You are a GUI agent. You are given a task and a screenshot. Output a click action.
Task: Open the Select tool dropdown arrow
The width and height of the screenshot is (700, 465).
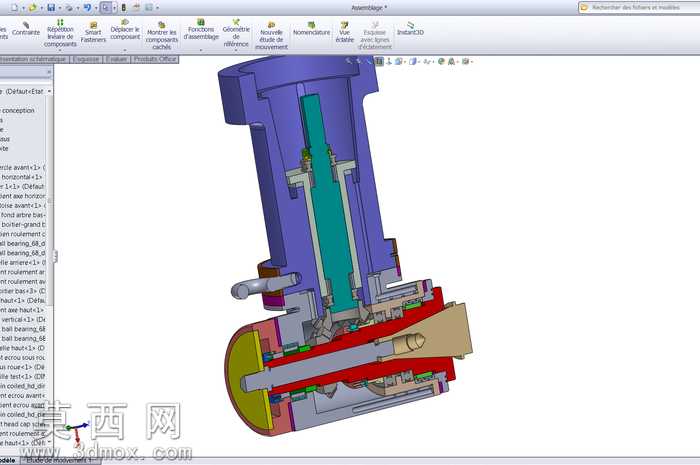pos(114,8)
